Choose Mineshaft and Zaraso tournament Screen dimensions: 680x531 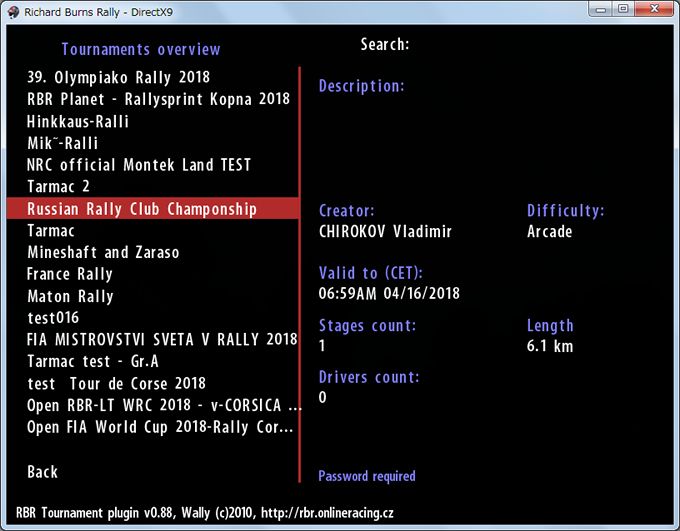pos(103,252)
